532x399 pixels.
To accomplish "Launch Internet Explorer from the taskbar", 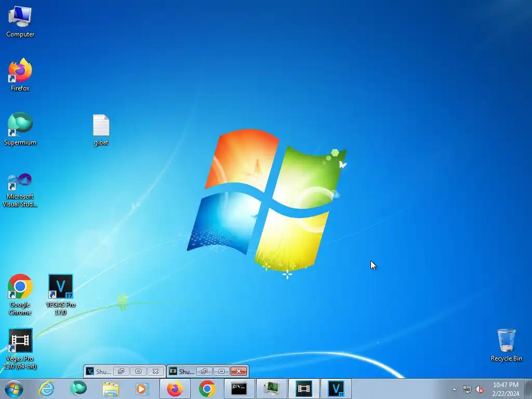I will pos(46,389).
